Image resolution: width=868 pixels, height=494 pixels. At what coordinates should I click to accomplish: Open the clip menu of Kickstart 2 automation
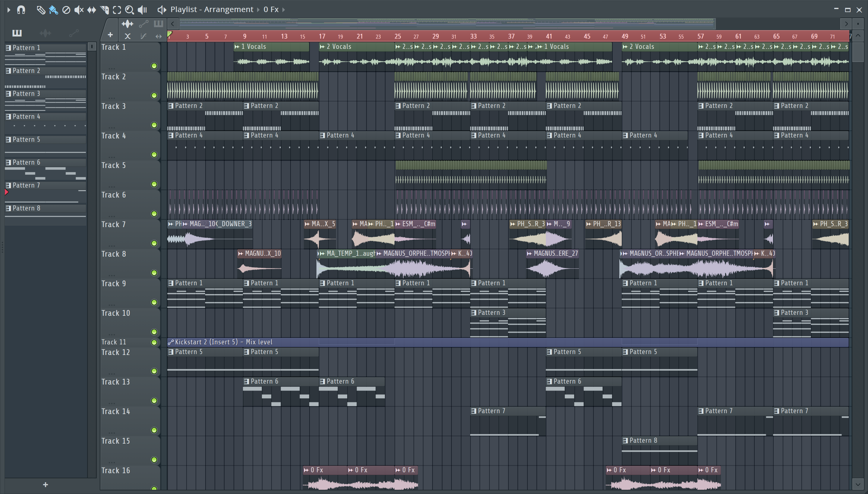[x=171, y=342]
